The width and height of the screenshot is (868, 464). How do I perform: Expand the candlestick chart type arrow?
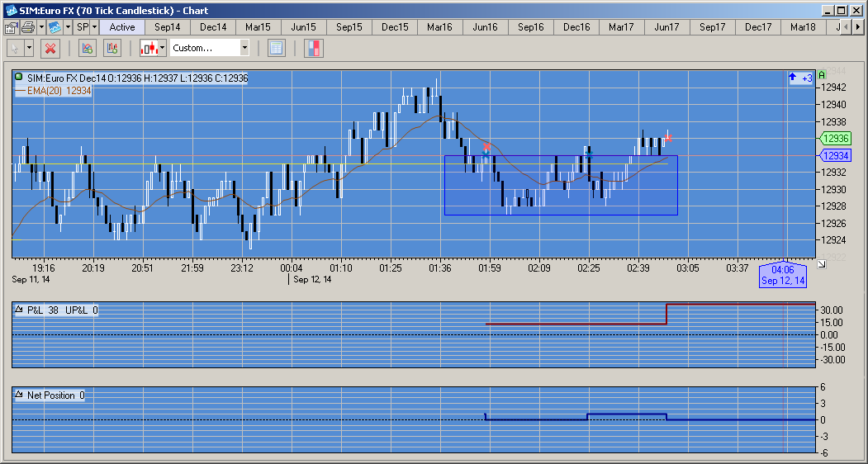click(162, 48)
